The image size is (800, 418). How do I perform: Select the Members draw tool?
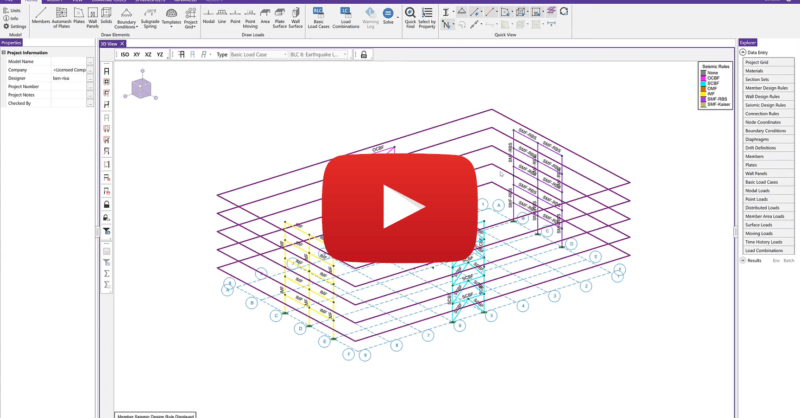click(41, 15)
